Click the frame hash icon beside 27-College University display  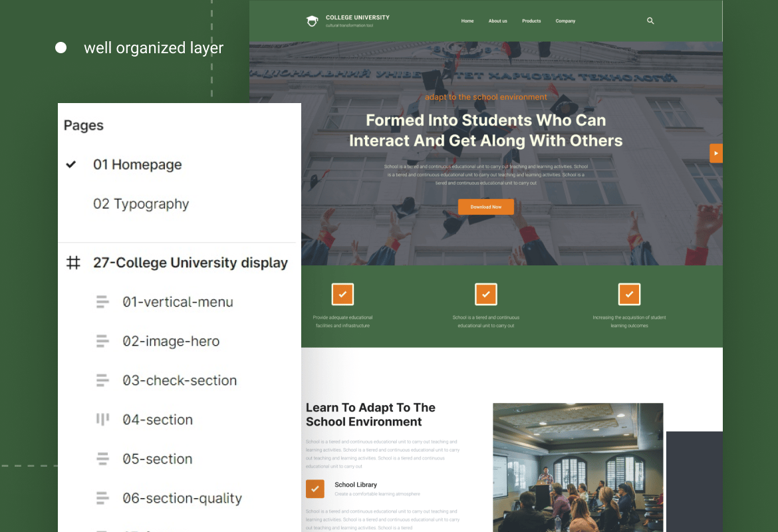pyautogui.click(x=73, y=263)
